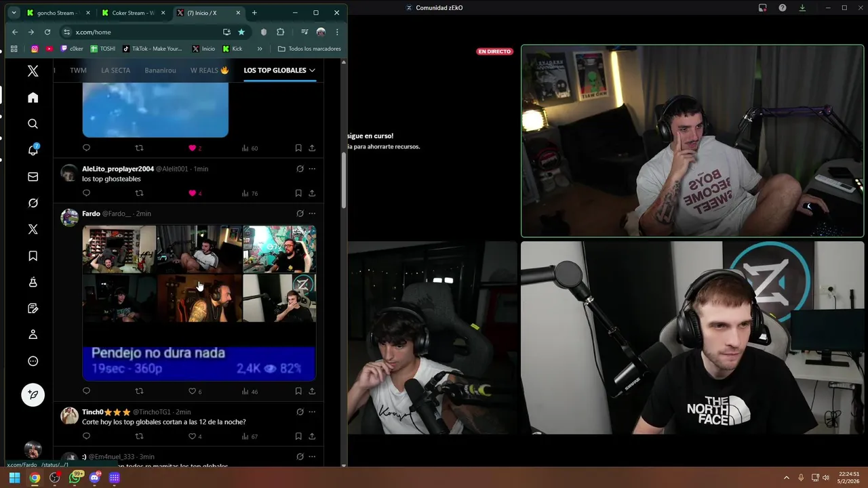Viewport: 868px width, 488px height.
Task: Reply to AleLito_proplayer2004's post
Action: click(86, 193)
